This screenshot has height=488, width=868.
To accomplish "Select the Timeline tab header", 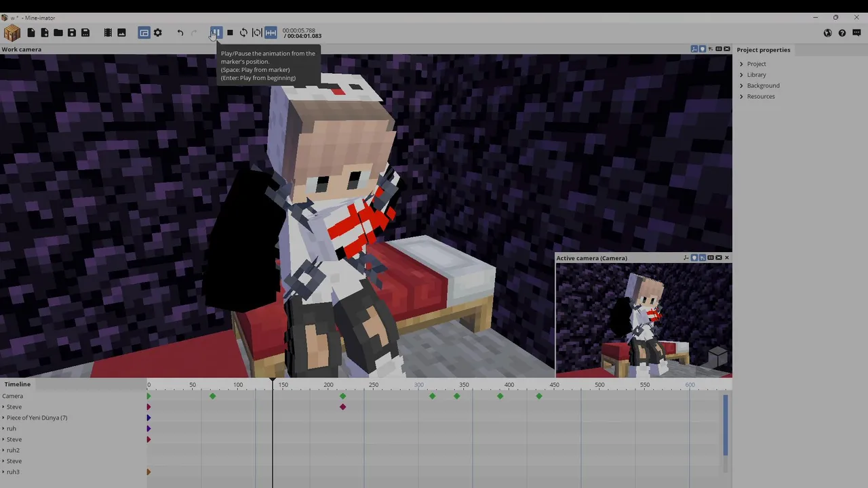I will (18, 384).
